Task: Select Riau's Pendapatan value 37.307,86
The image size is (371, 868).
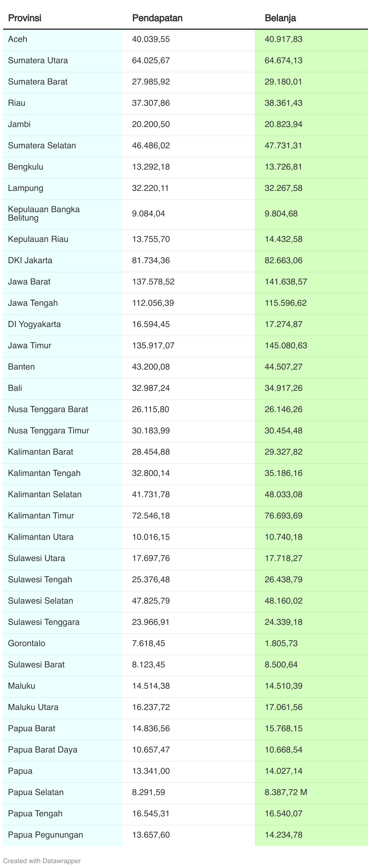Action: pyautogui.click(x=151, y=103)
